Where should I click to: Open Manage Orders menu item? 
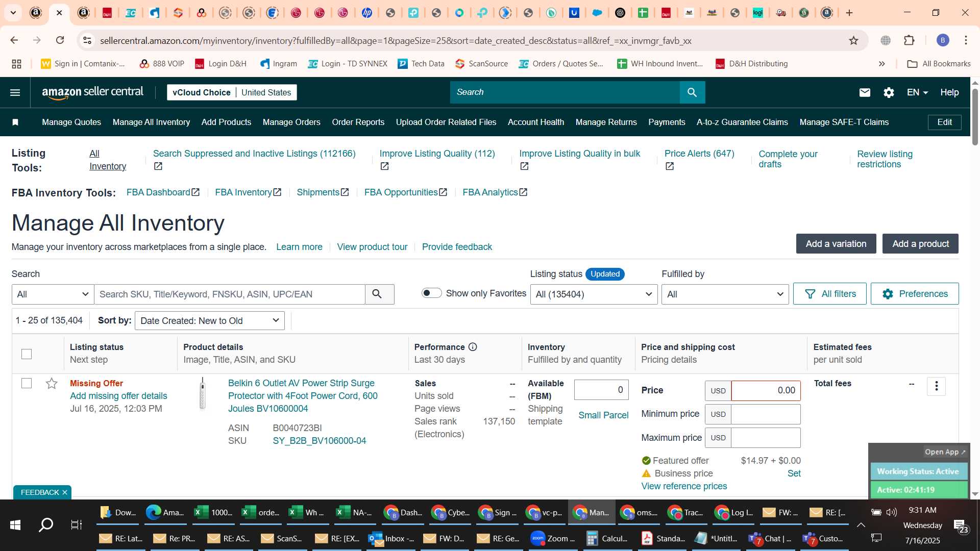point(291,122)
